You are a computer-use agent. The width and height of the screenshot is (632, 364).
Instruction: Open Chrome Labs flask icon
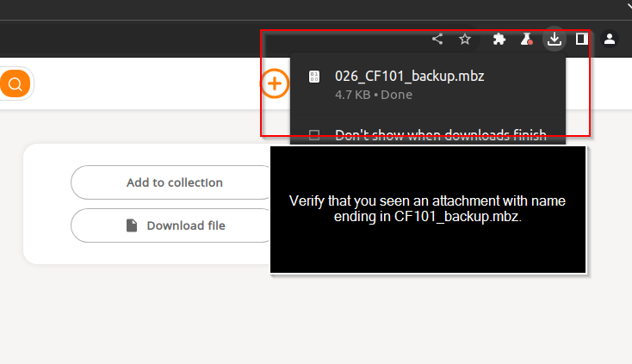click(x=526, y=39)
